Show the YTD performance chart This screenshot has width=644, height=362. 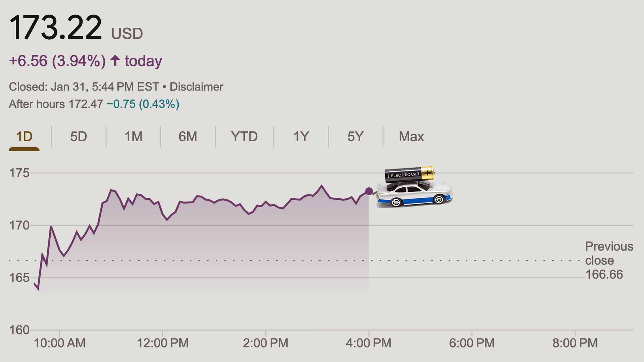pos(245,136)
